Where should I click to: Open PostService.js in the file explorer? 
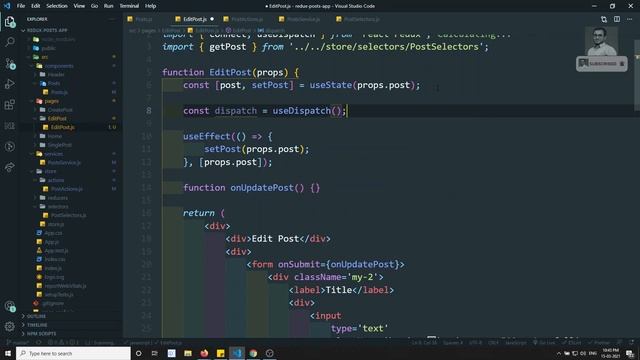tap(64, 162)
